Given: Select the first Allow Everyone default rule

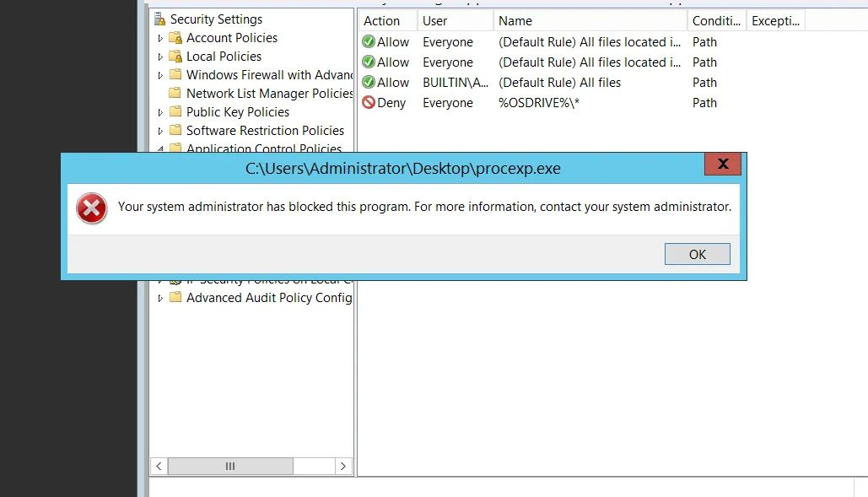Looking at the screenshot, I should [540, 42].
